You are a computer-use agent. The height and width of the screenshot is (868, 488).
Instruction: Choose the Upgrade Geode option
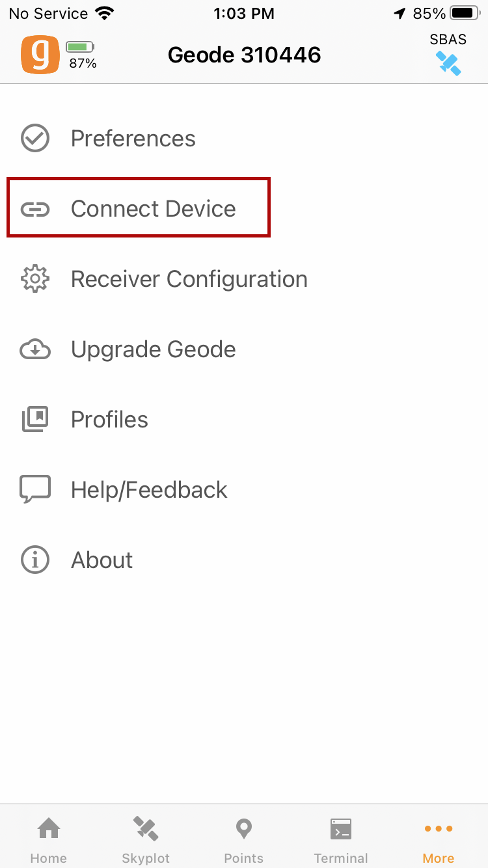tap(153, 349)
